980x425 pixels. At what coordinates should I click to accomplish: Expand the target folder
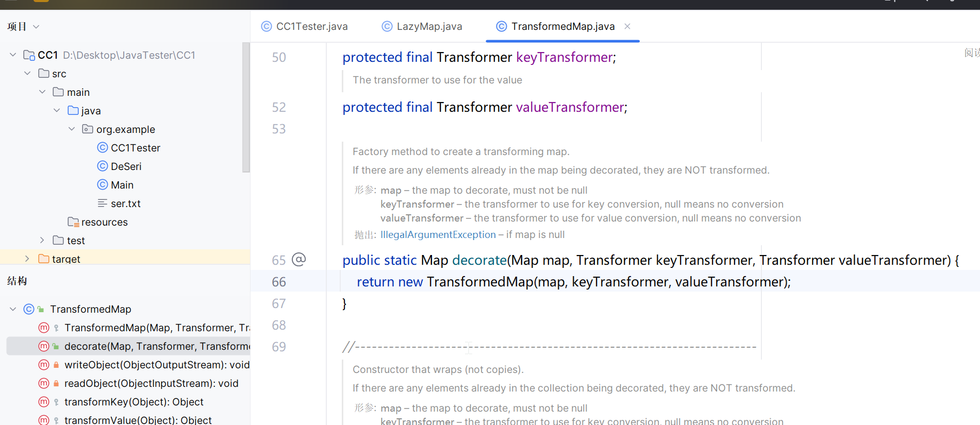[27, 259]
